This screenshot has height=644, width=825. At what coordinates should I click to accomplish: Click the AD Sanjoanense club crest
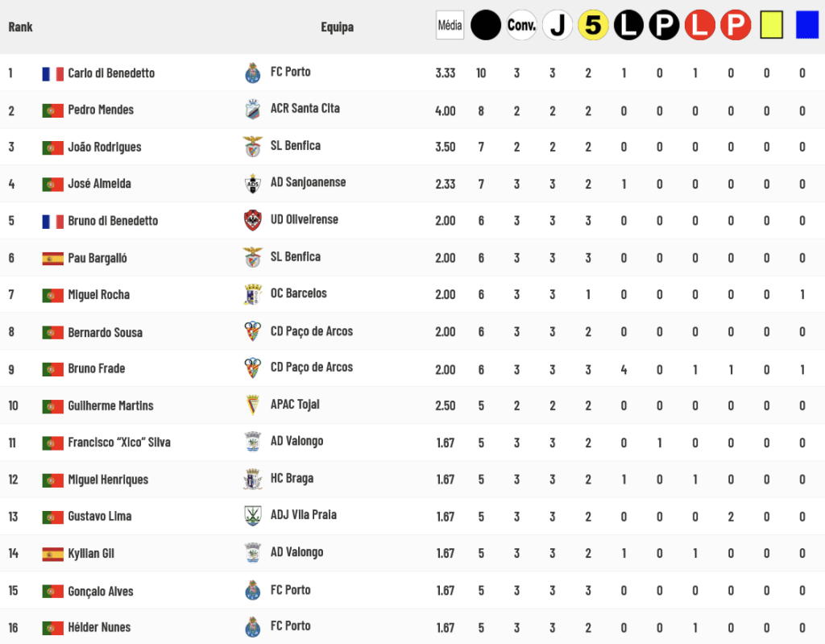click(252, 183)
